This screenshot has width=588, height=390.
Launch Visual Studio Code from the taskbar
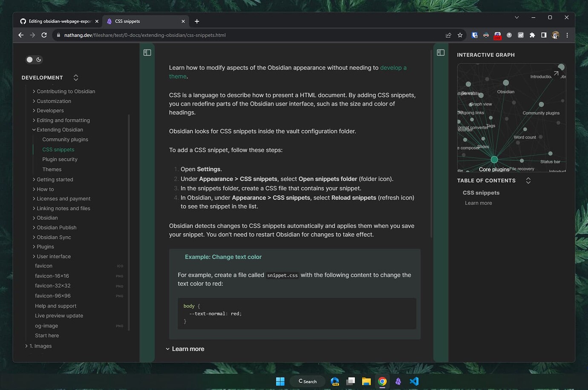[414, 381]
